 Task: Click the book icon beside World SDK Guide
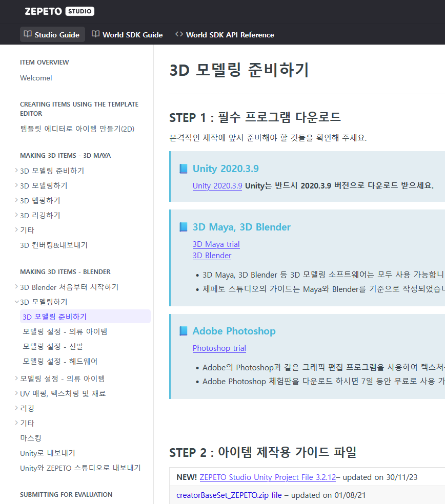pyautogui.click(x=95, y=34)
